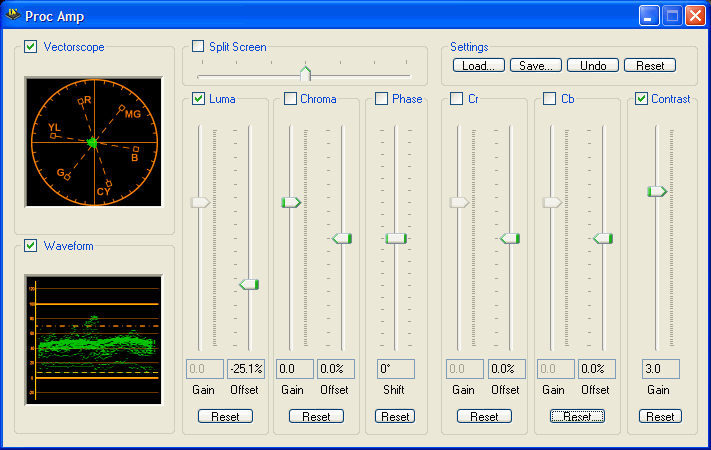Viewport: 711px width, 450px height.
Task: Reset the Luma controls
Action: [x=225, y=416]
